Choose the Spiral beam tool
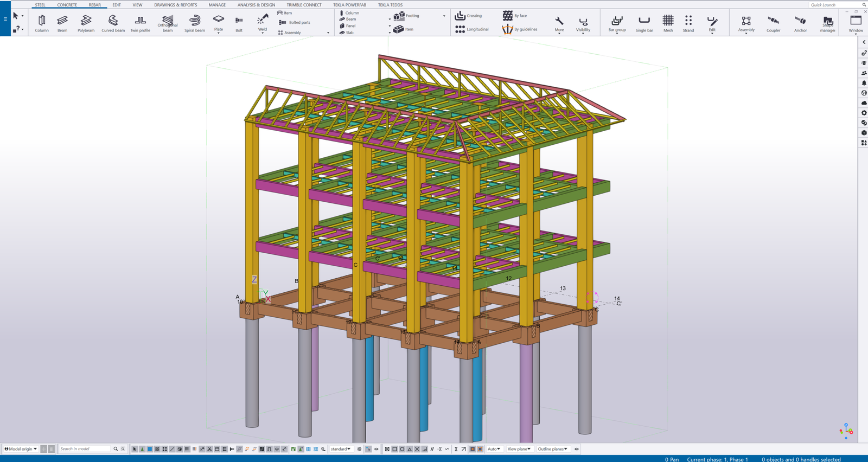The width and height of the screenshot is (868, 462). click(x=194, y=23)
